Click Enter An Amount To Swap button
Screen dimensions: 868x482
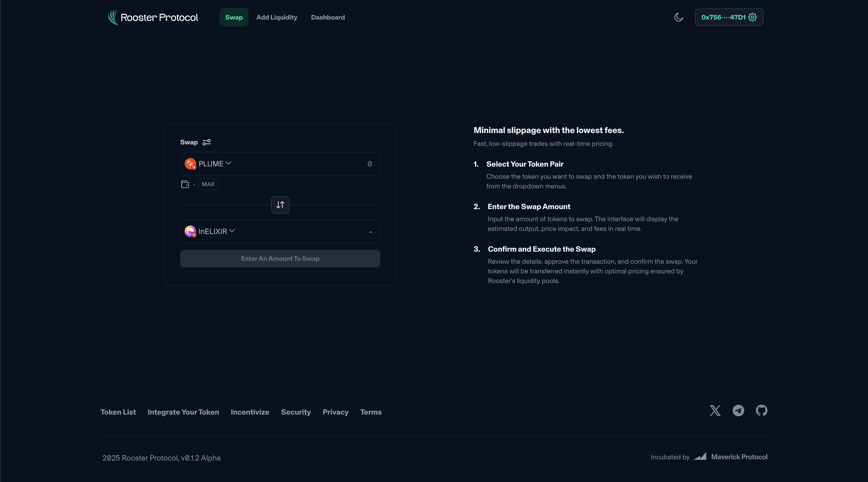click(x=280, y=259)
